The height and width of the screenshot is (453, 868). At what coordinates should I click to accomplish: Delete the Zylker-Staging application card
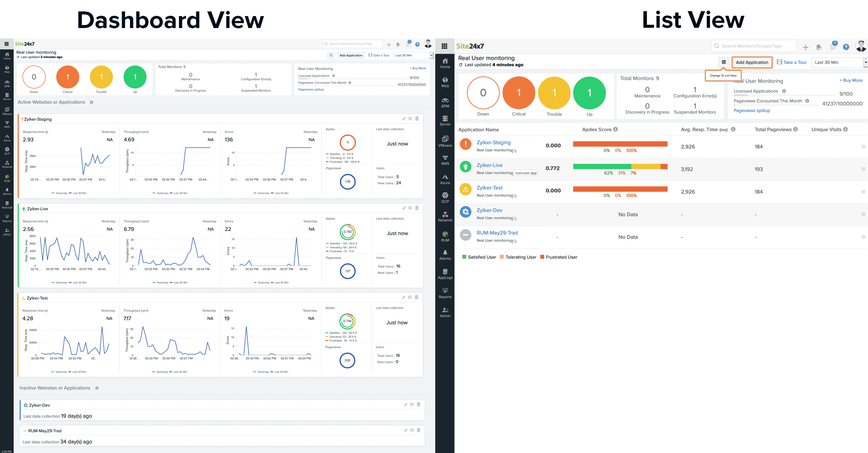[x=417, y=118]
